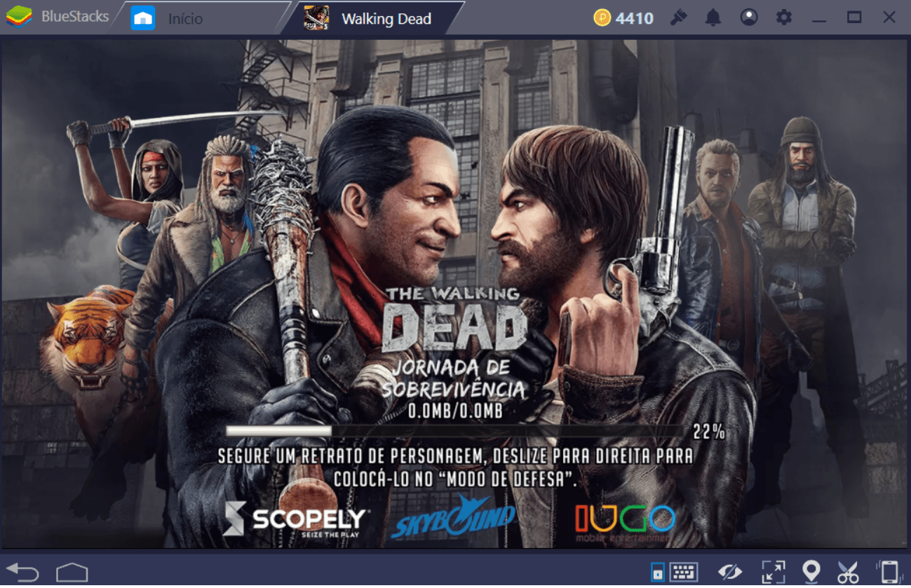Image resolution: width=911 pixels, height=588 pixels.
Task: Toggle the eye overlay visibility icon
Action: [x=730, y=572]
